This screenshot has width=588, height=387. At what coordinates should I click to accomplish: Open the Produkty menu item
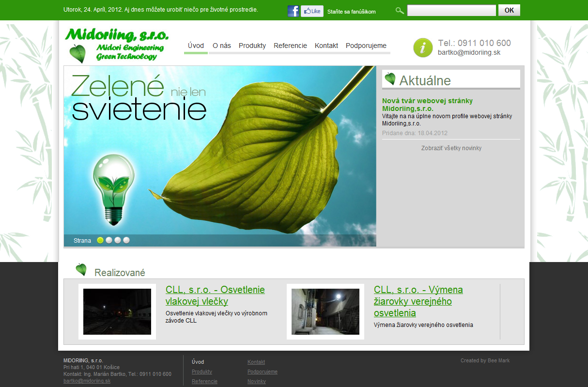click(252, 46)
